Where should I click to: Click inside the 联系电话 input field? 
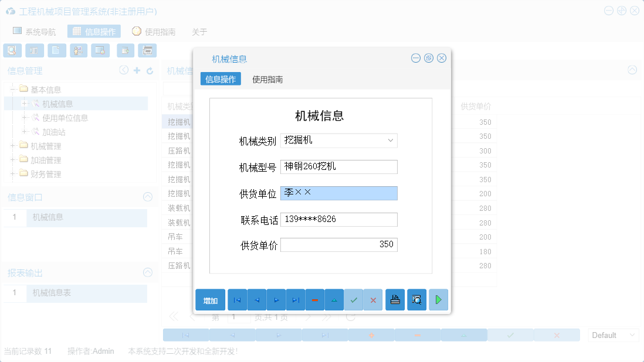(338, 218)
